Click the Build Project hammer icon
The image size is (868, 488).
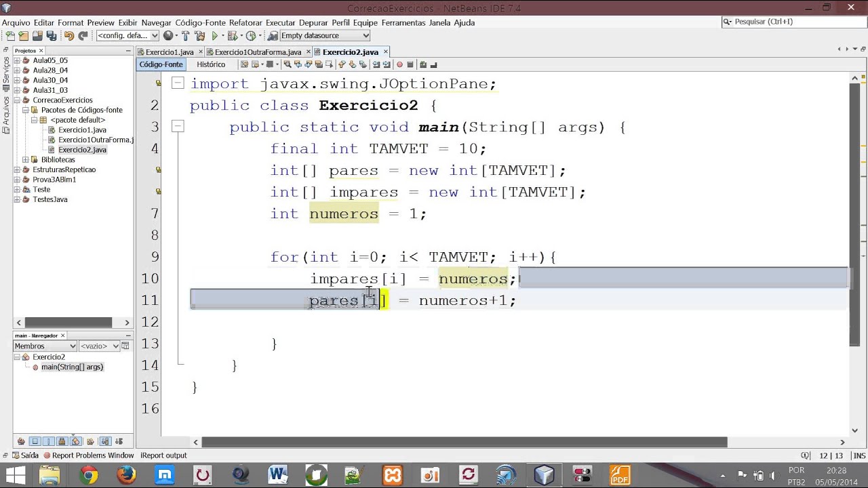coord(185,35)
